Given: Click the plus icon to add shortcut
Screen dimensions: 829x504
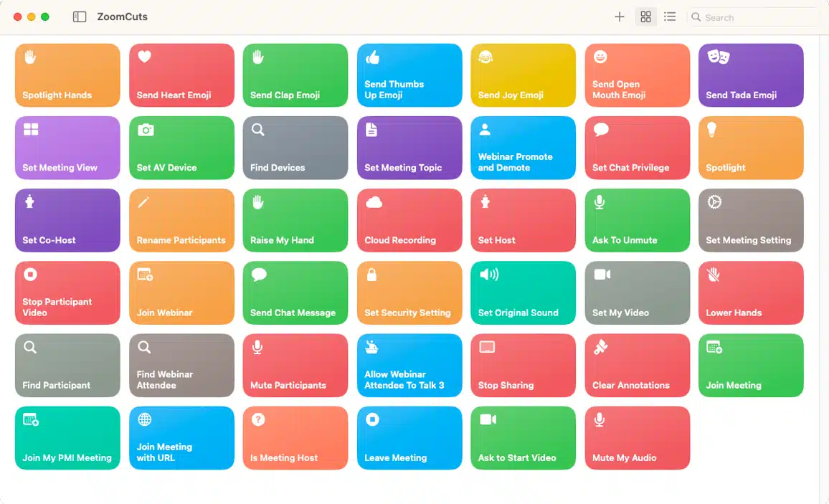Looking at the screenshot, I should coord(620,16).
